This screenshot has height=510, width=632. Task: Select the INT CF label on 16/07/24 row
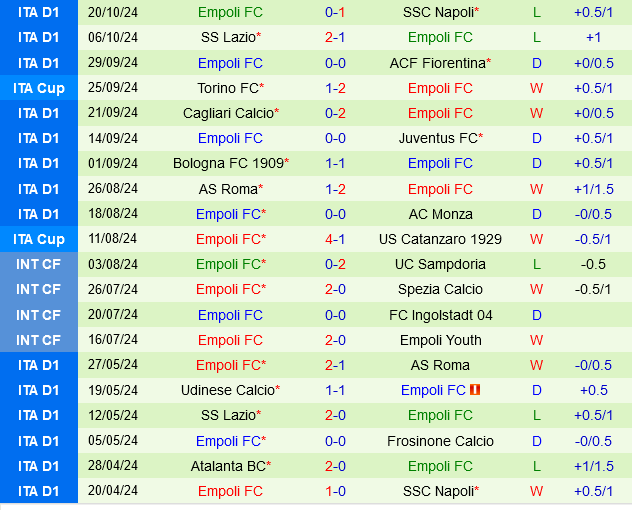[x=39, y=340]
